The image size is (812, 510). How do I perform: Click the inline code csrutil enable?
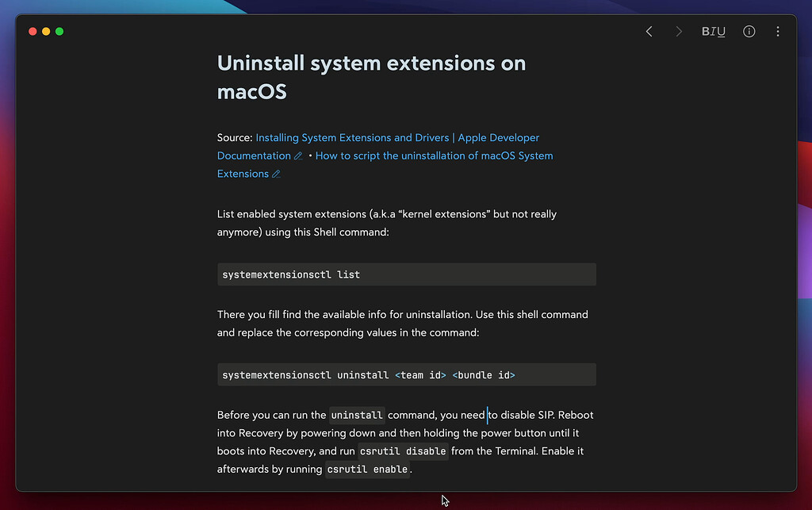[x=367, y=469]
